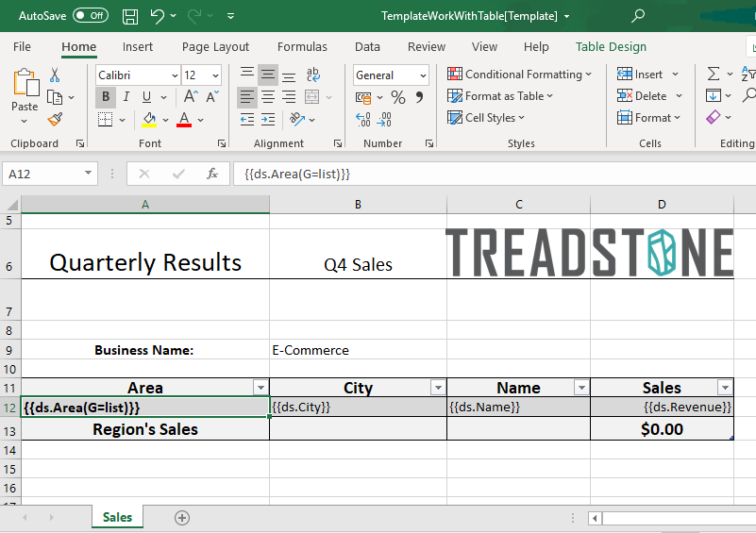Toggle Italic formatting
Viewport: 756px width, 533px height.
pyautogui.click(x=126, y=97)
